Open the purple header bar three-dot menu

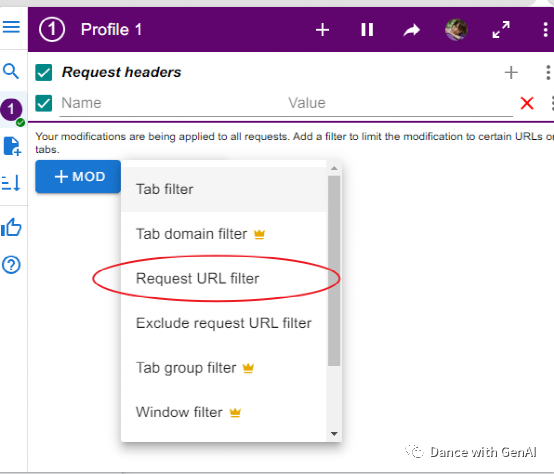click(546, 30)
